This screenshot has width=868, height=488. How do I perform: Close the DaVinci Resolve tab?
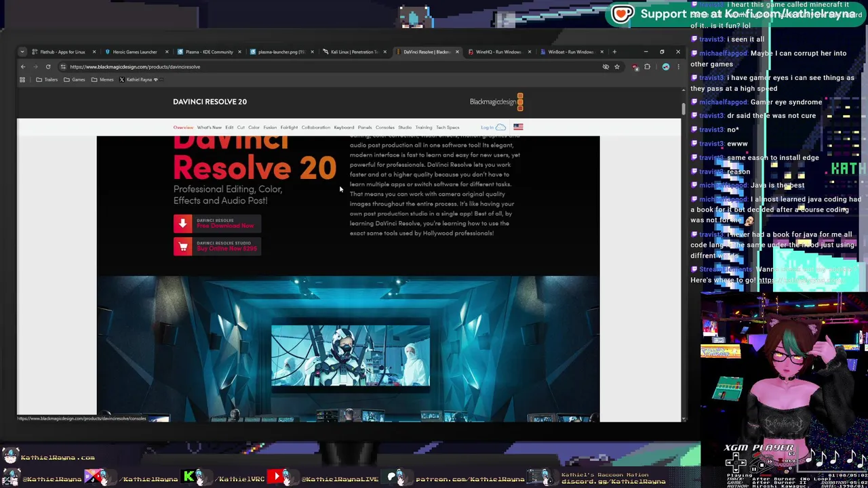coord(457,52)
